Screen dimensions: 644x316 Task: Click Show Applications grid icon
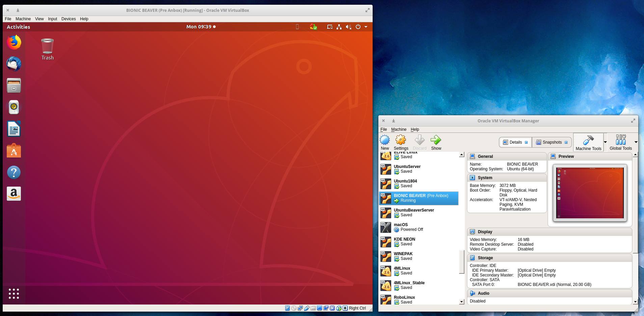pos(14,293)
